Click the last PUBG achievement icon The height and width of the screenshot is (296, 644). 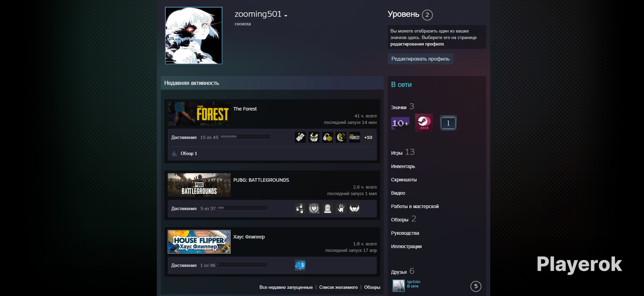click(355, 208)
